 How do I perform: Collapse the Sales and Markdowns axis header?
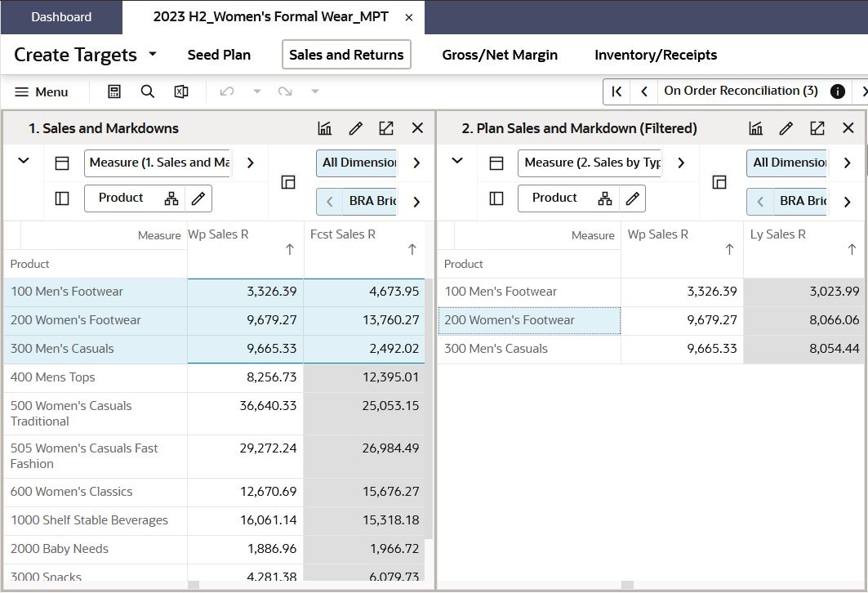(23, 161)
